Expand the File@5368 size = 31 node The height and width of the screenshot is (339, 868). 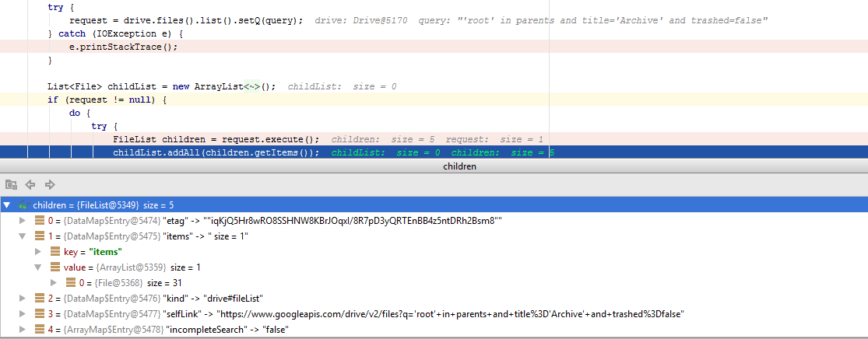[x=54, y=283]
